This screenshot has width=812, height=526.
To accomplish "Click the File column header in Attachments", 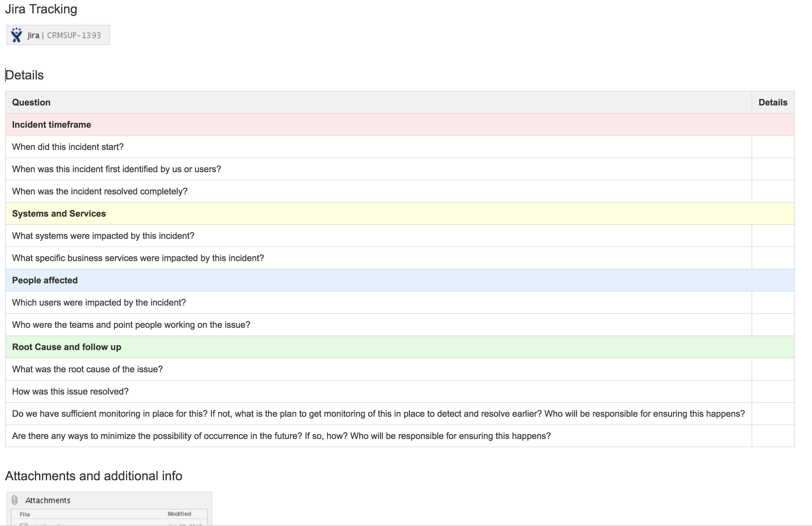I will click(x=24, y=514).
